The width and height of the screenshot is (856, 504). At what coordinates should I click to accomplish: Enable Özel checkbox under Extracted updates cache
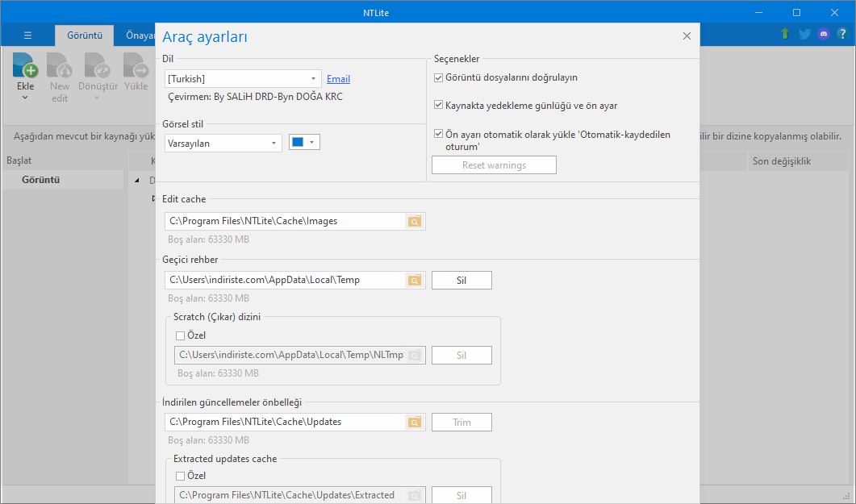click(x=180, y=477)
